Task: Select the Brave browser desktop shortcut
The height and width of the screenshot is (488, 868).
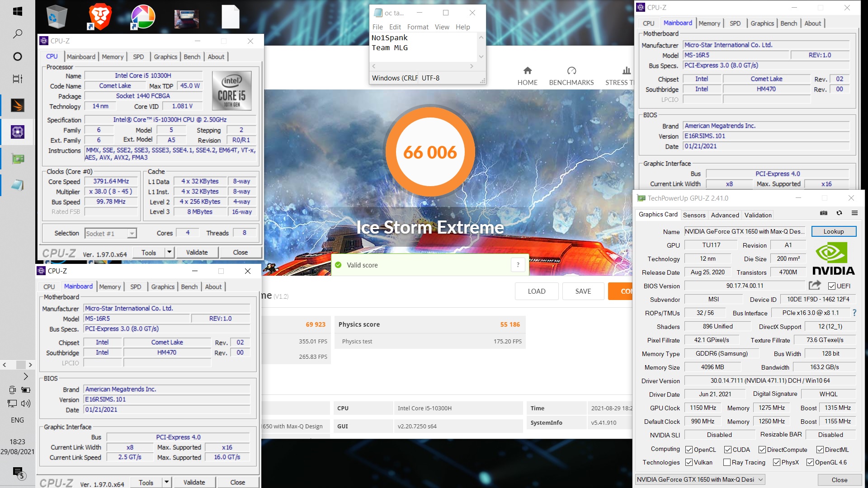Action: point(99,17)
